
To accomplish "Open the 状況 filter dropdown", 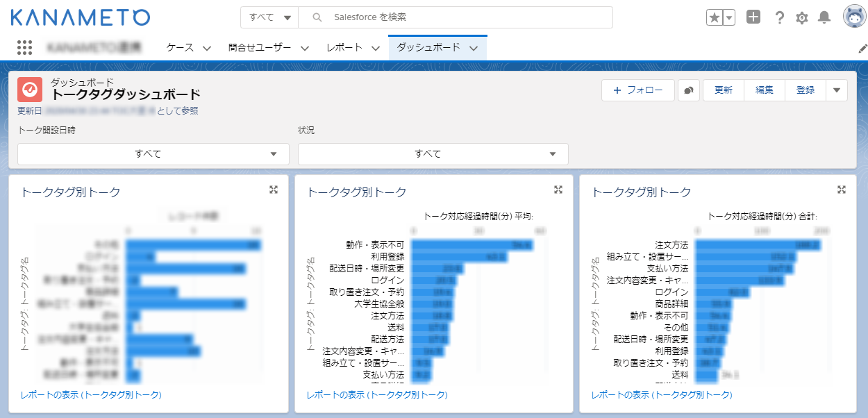I will (433, 153).
